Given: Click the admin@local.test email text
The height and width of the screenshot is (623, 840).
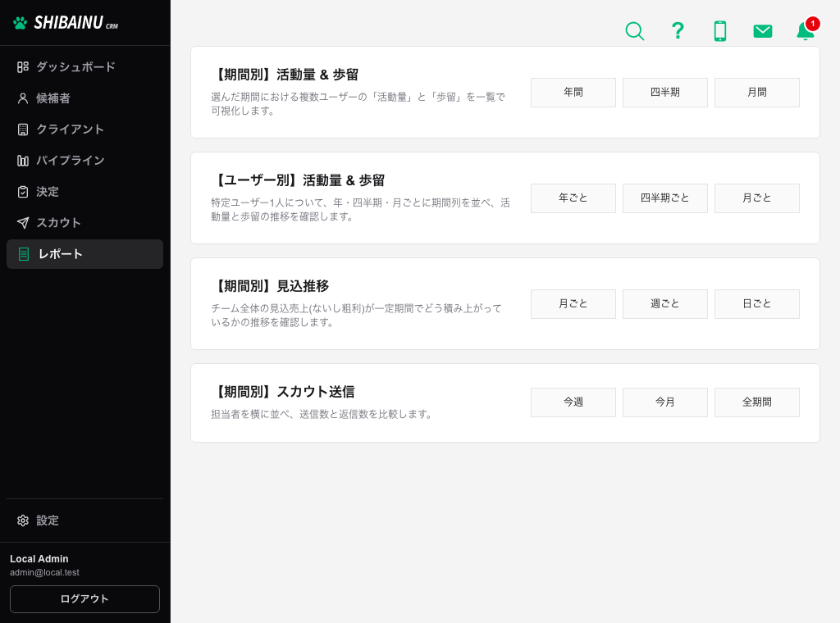Looking at the screenshot, I should click(x=44, y=573).
